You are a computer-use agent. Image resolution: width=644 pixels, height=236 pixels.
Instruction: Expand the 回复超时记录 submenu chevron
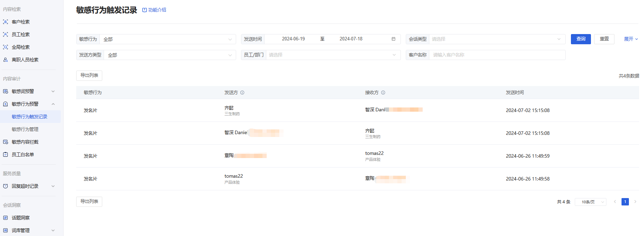pos(53,186)
